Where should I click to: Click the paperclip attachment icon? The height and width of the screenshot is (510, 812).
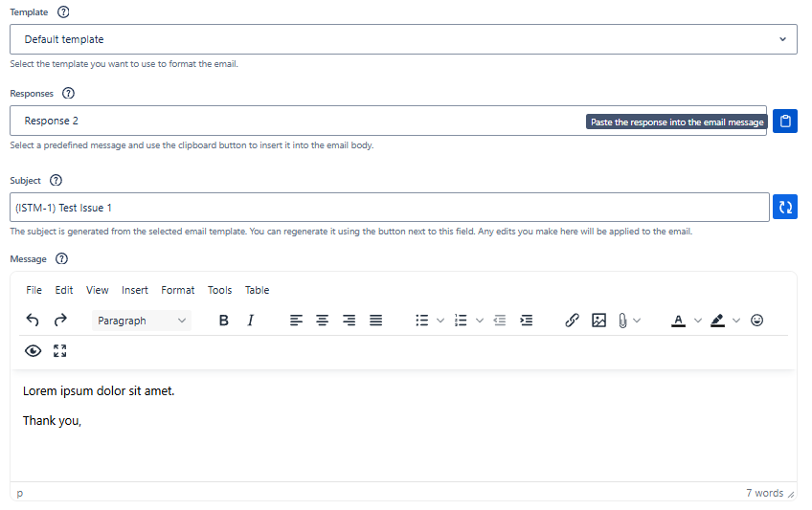[621, 321]
